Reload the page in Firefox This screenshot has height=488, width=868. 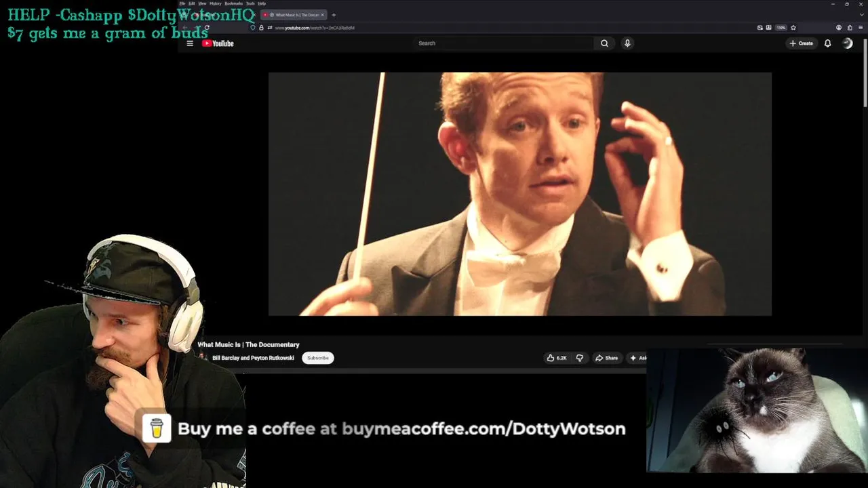tap(207, 28)
